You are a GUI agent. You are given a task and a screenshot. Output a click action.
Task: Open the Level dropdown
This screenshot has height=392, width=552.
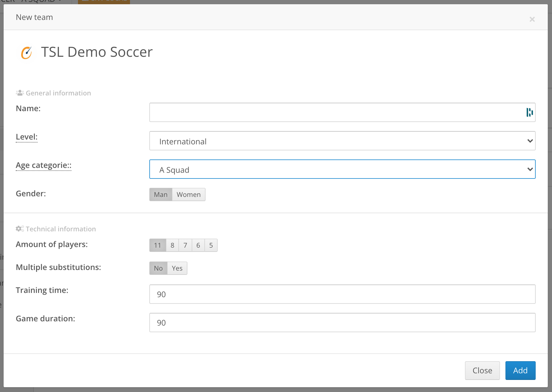[342, 141]
